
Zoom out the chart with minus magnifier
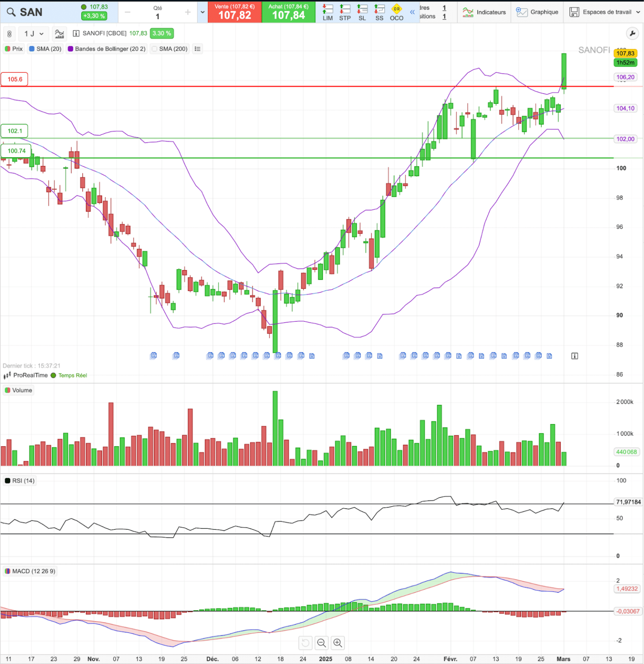click(x=321, y=643)
